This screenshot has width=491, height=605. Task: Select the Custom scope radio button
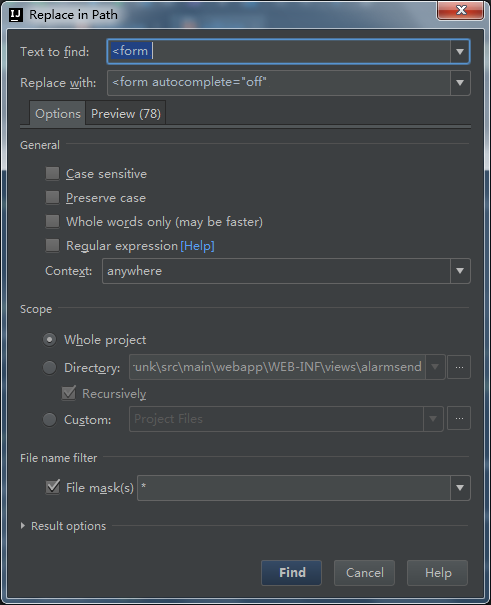coord(49,419)
